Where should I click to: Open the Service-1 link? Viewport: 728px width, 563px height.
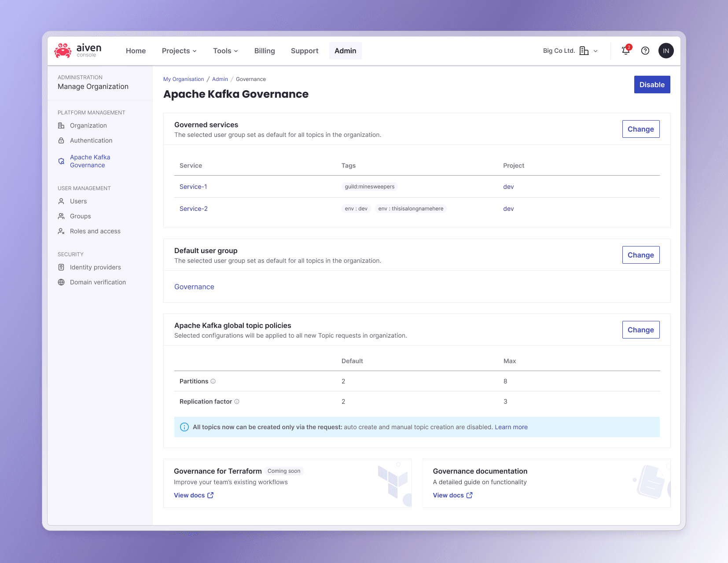click(x=193, y=187)
